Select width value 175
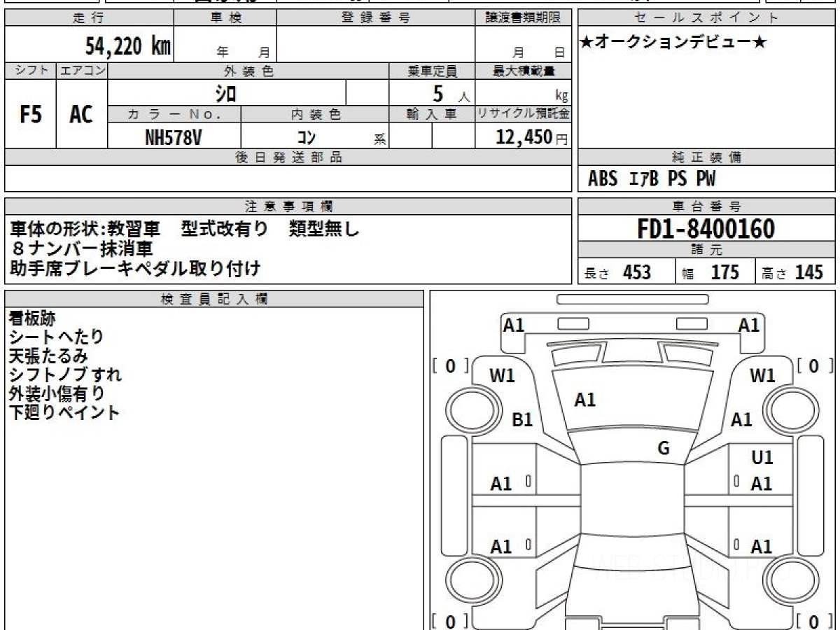840x630 pixels. click(x=725, y=272)
